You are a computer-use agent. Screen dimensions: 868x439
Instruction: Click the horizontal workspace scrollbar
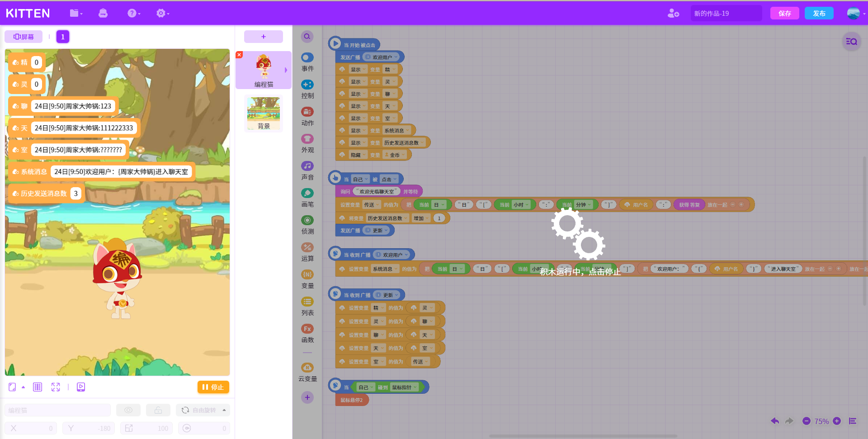click(583, 436)
